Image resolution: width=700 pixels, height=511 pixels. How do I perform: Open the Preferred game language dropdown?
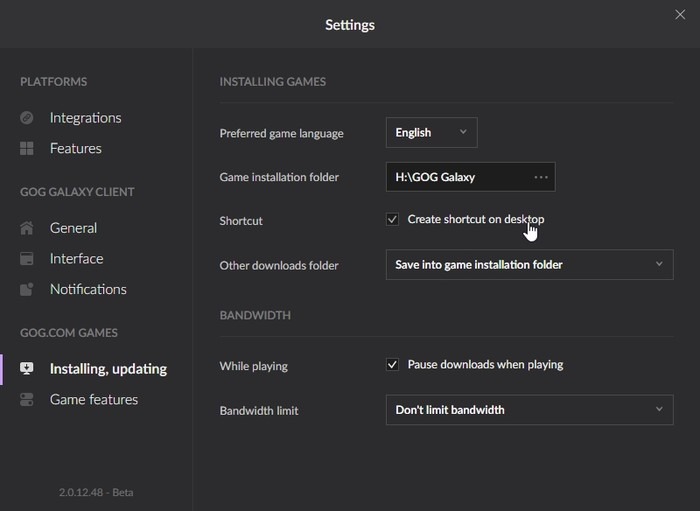[x=431, y=133]
